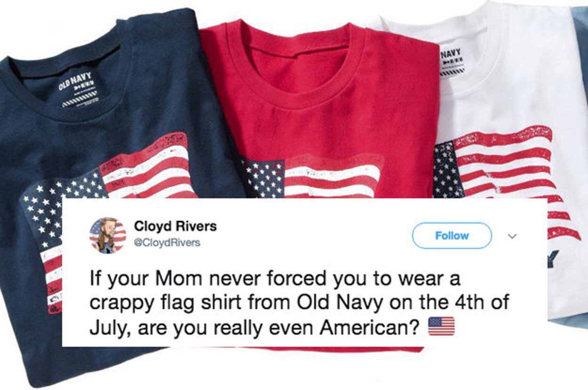Click the American flag emoji in tweet
Screen dimensions: 588x390
click(x=441, y=326)
